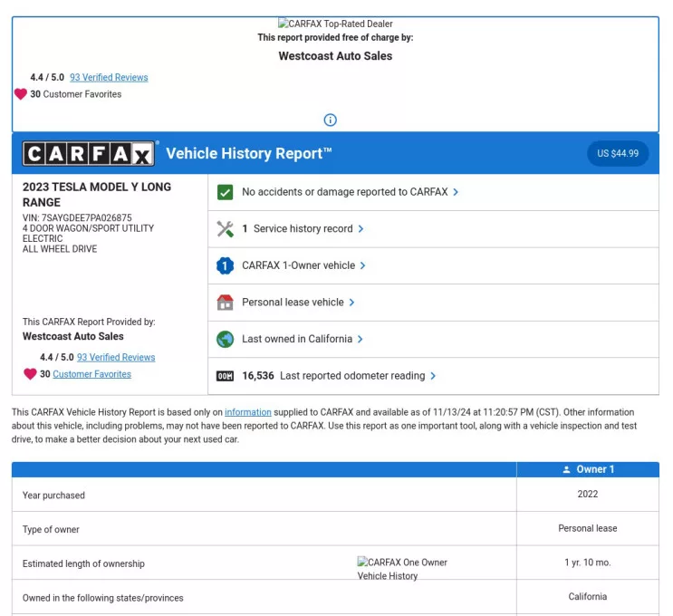The height and width of the screenshot is (616, 673).
Task: Click the blue 1-Owner badge icon
Action: coord(226,265)
